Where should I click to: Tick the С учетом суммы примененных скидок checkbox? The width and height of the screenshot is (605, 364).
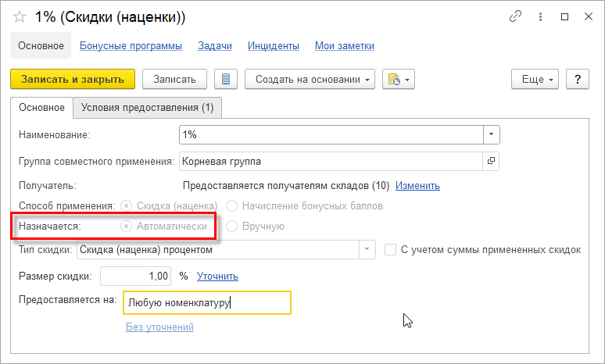pos(391,250)
